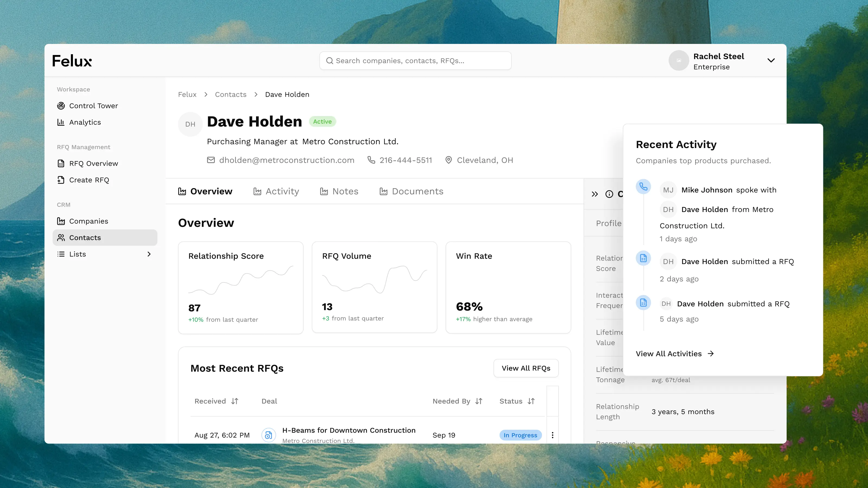868x488 pixels.
Task: Collapse side panel with double chevron icon
Action: click(595, 194)
